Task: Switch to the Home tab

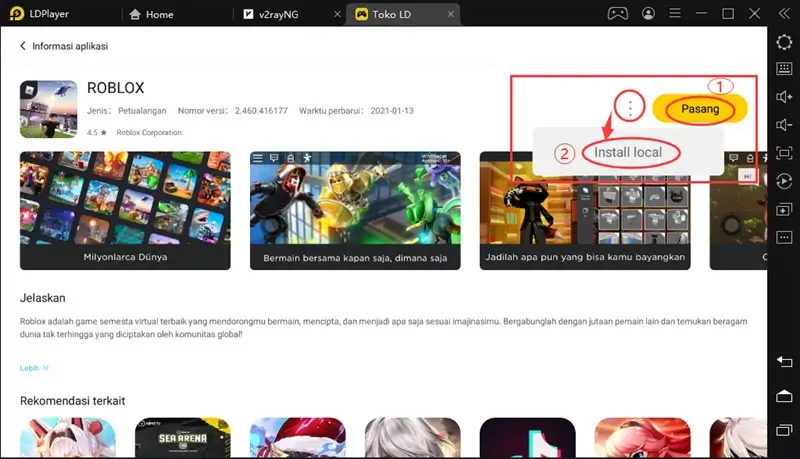Action: click(x=152, y=14)
